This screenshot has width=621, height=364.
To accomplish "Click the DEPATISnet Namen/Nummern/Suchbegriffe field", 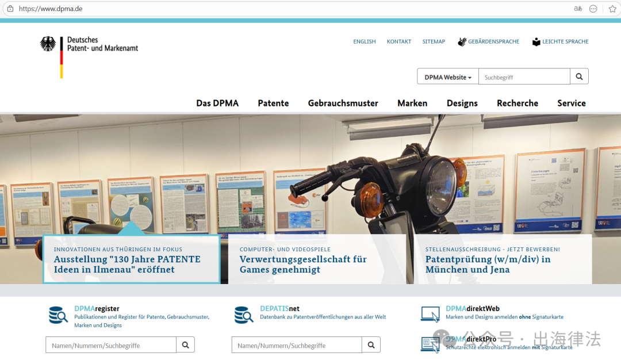I will point(297,345).
